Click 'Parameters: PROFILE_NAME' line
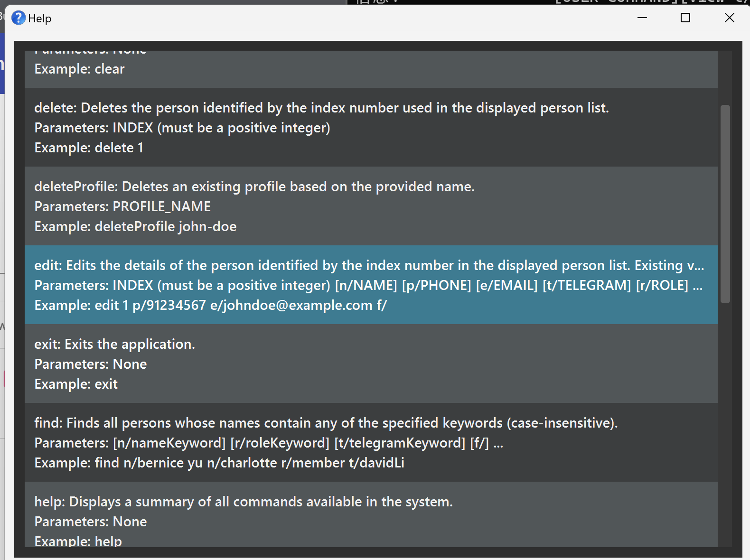Image resolution: width=750 pixels, height=560 pixels. coord(122,207)
